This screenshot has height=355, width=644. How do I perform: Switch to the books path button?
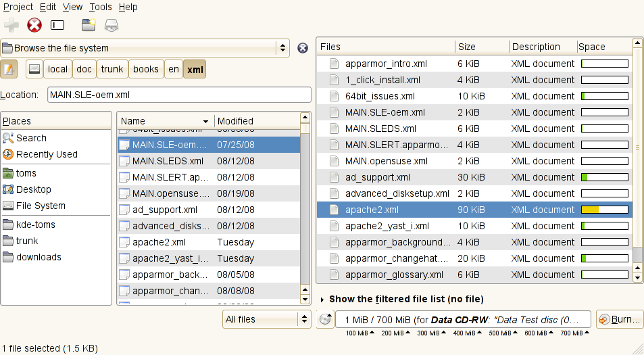pos(145,69)
